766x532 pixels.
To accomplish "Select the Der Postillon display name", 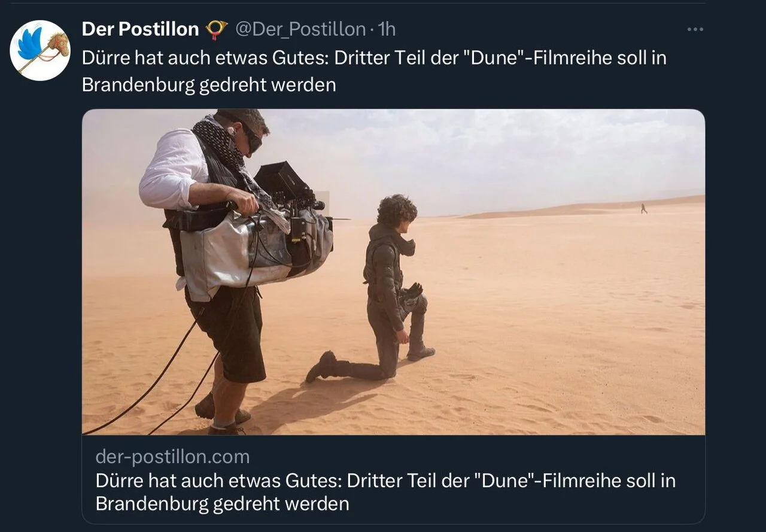I will click(x=140, y=29).
